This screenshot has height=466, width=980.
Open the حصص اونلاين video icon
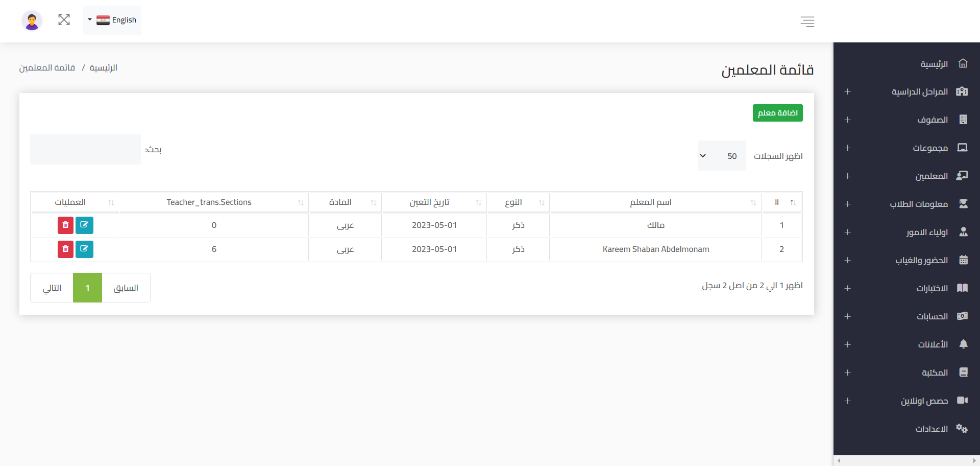point(963,400)
